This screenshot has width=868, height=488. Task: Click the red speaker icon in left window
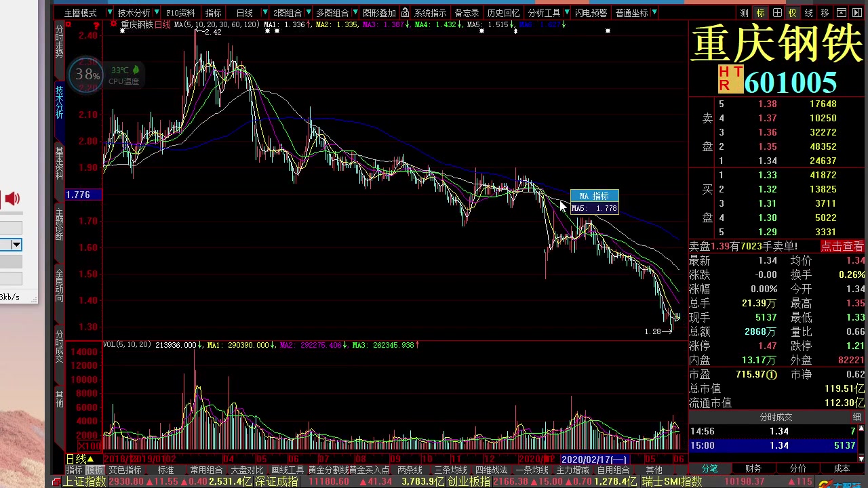pos(12,199)
